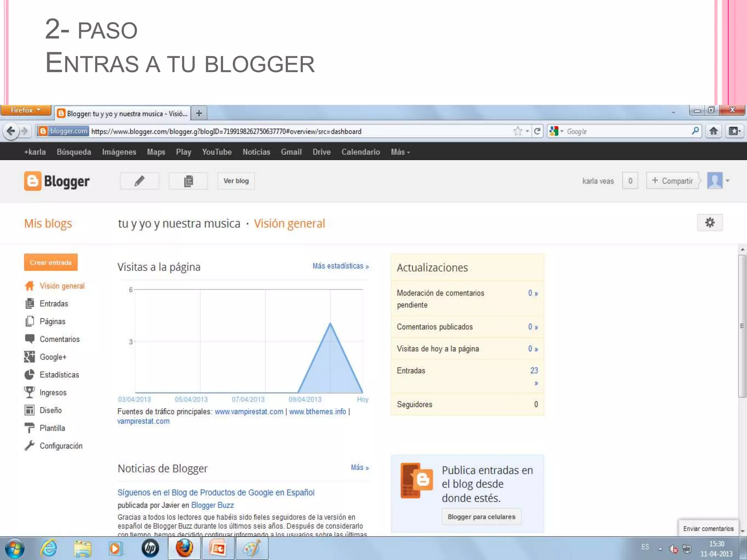The image size is (747, 560).
Task: Open Más link beside Noticias de Blogger
Action: tap(360, 467)
